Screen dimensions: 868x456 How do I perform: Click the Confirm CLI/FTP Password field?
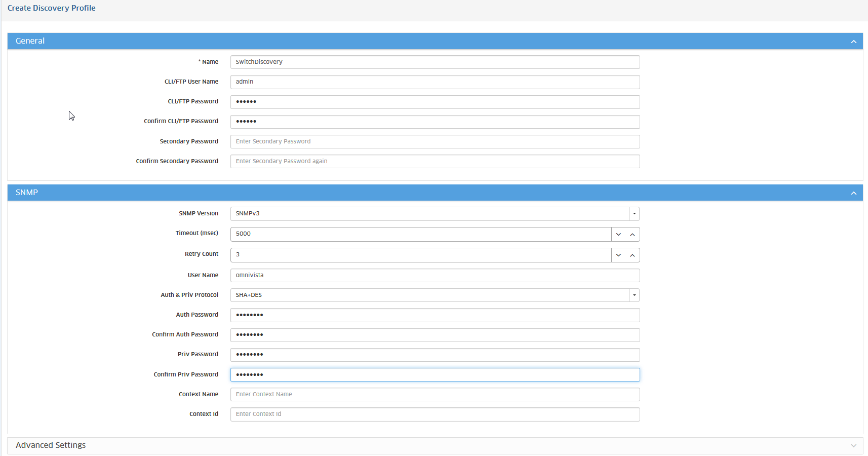(435, 122)
